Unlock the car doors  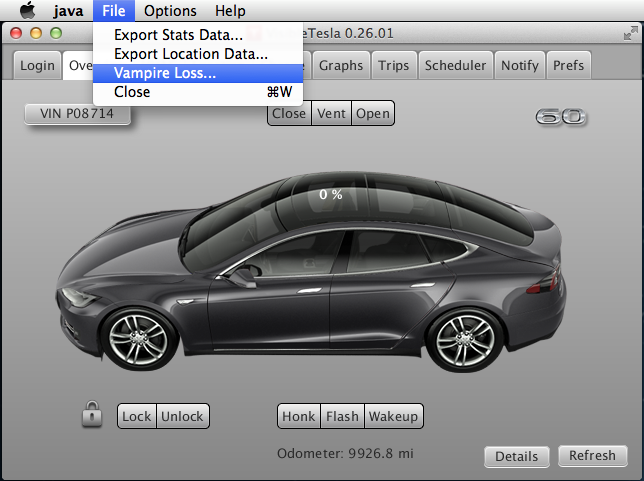click(x=182, y=416)
